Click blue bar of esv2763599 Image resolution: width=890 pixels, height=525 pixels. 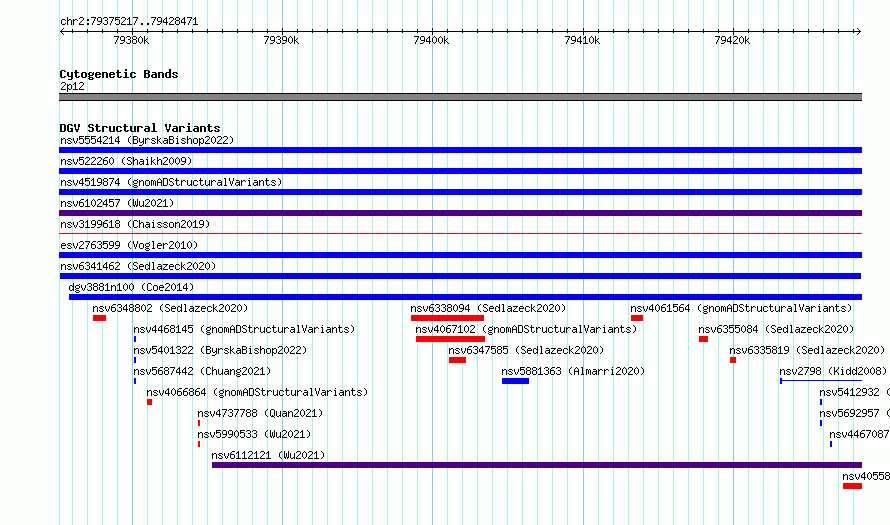[x=460, y=255]
